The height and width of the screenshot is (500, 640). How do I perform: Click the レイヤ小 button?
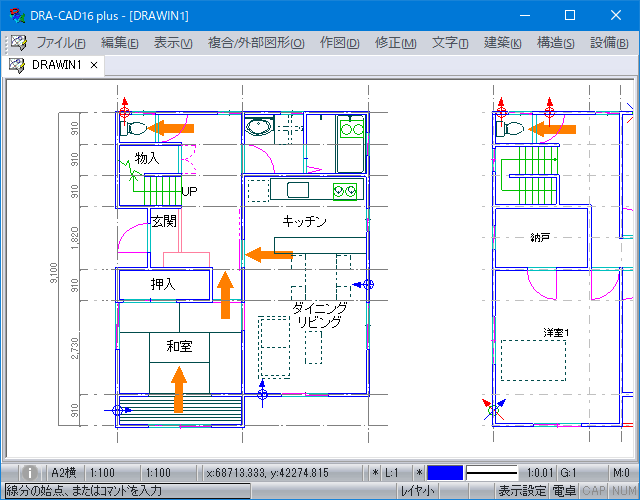418,490
